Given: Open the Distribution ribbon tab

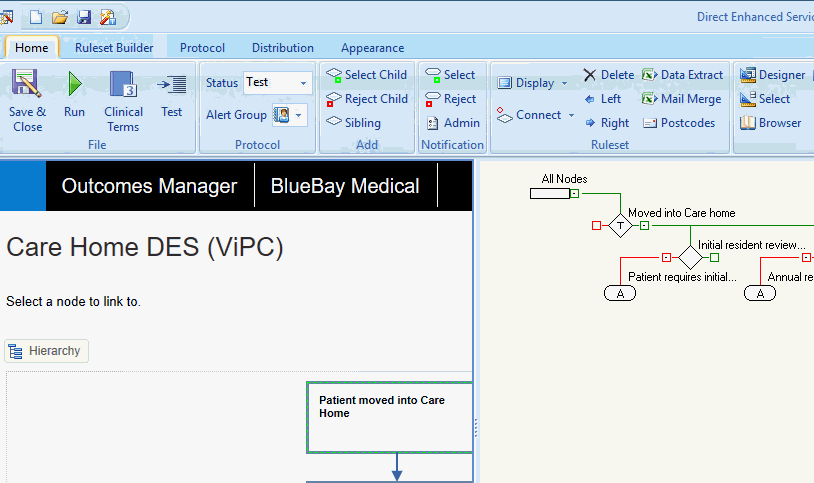Looking at the screenshot, I should 282,48.
